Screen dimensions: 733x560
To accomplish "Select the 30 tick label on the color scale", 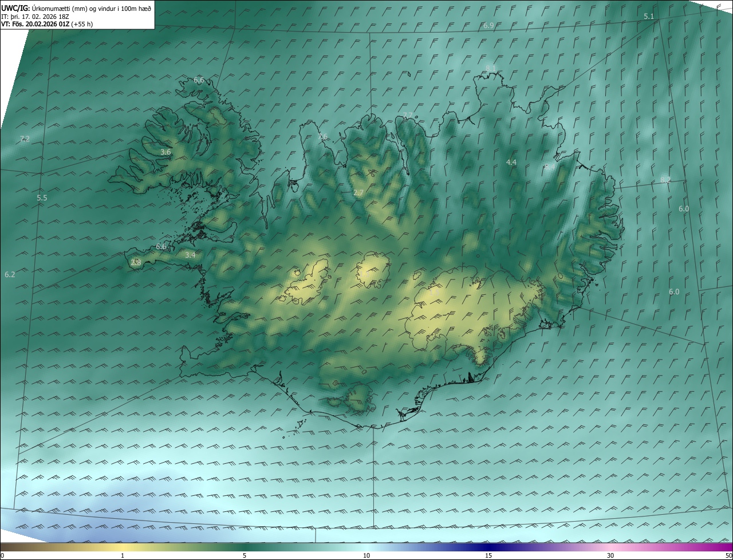I will 610,556.
